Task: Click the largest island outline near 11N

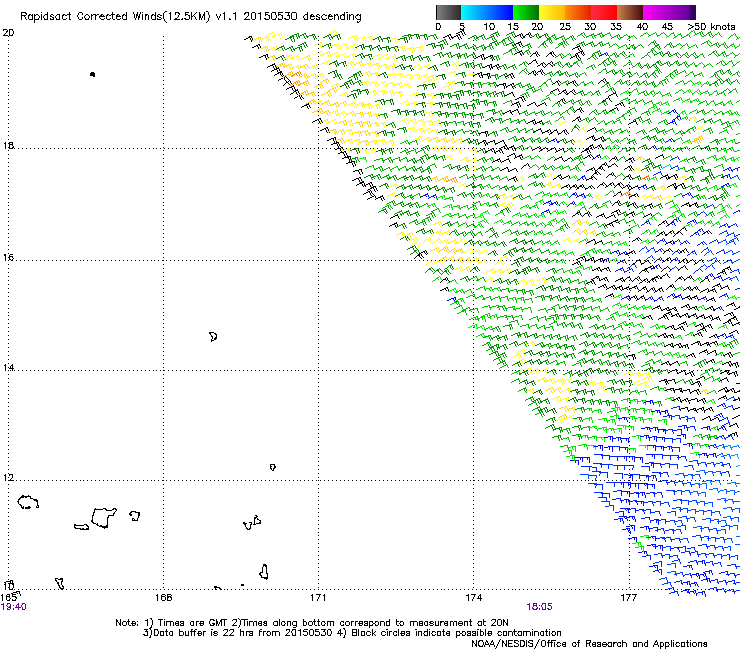Action: tap(103, 518)
